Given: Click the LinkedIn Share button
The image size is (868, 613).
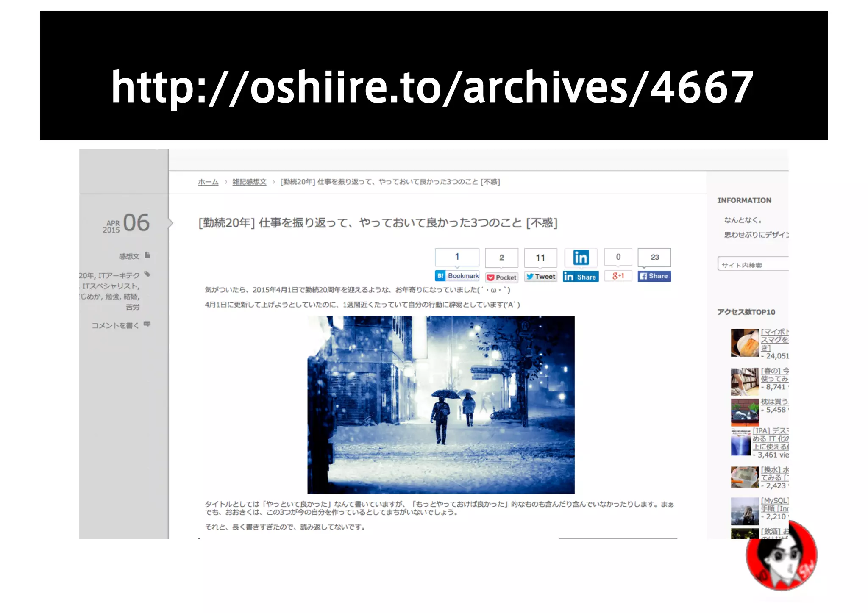Looking at the screenshot, I should [x=581, y=277].
